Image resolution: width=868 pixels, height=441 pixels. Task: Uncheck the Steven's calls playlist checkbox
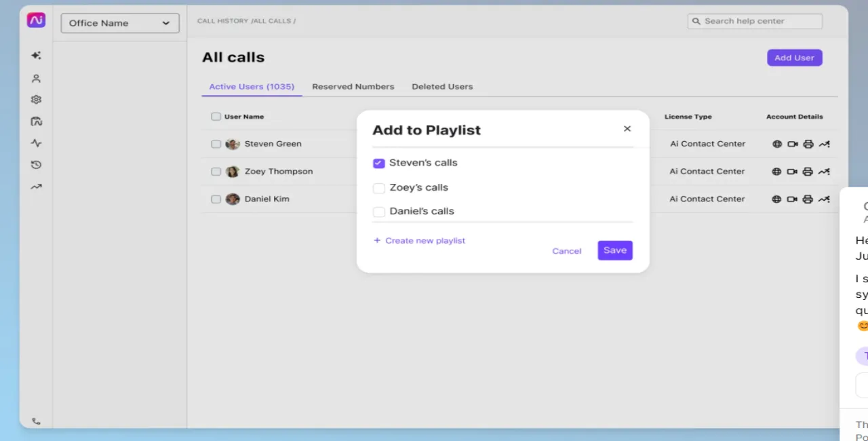click(x=379, y=164)
